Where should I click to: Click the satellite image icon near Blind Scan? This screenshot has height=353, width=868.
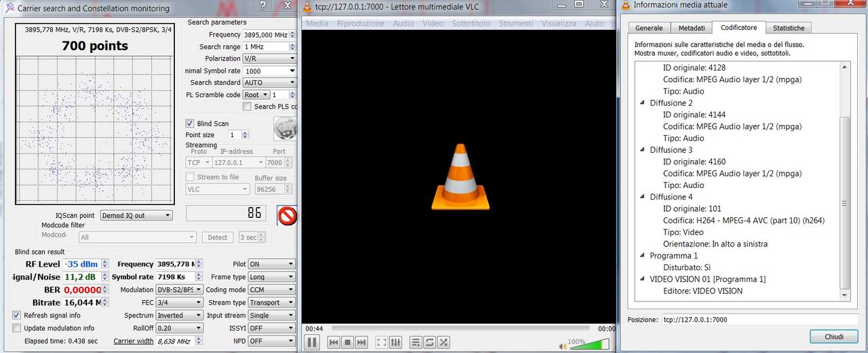tap(285, 128)
